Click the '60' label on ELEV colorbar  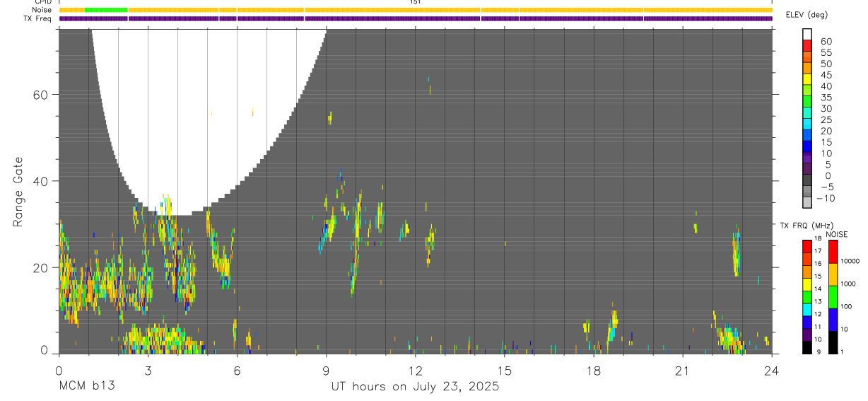826,42
